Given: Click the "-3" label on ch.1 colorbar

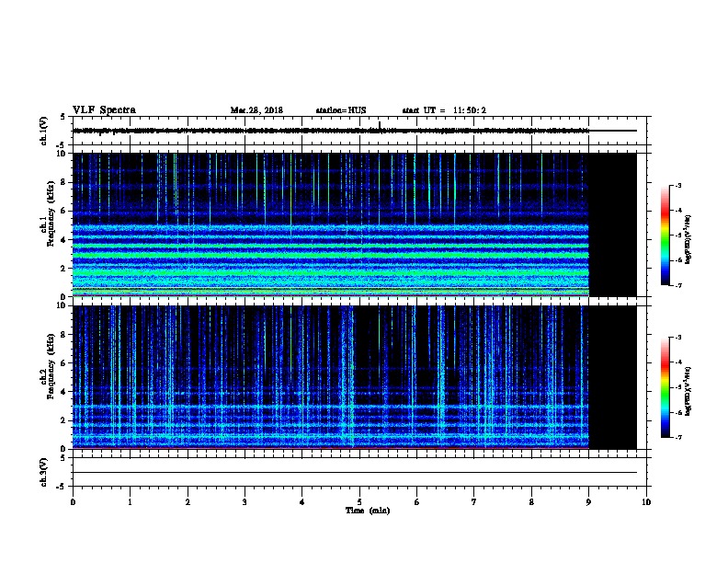Looking at the screenshot, I should (678, 185).
